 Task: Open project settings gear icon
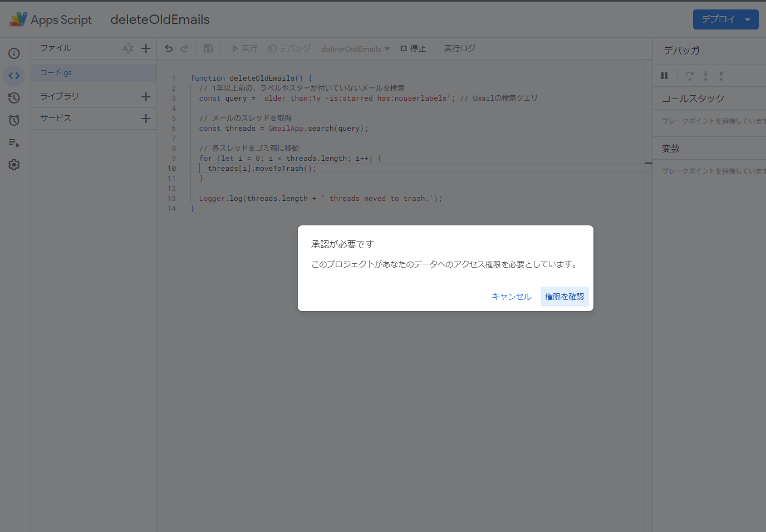pyautogui.click(x=14, y=165)
